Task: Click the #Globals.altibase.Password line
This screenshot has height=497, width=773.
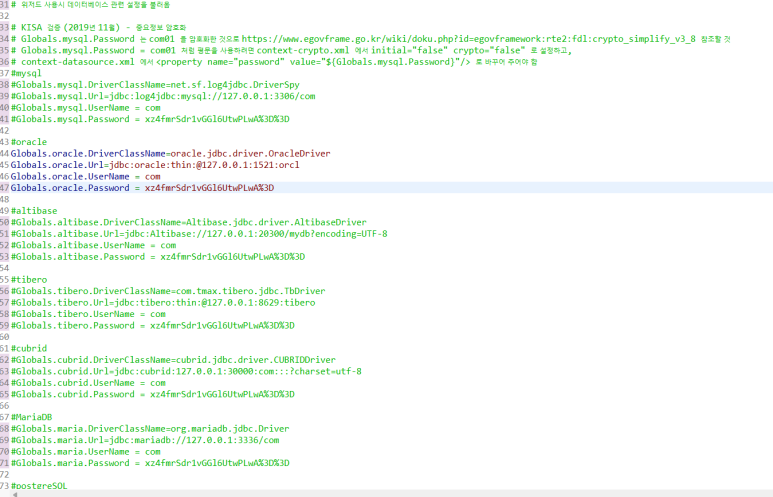Action: pyautogui.click(x=158, y=256)
